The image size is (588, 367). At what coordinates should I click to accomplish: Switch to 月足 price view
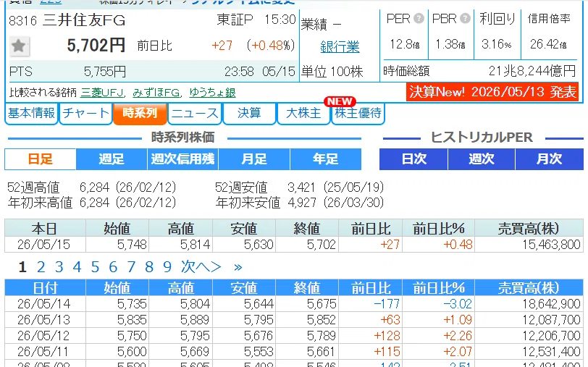coord(254,159)
